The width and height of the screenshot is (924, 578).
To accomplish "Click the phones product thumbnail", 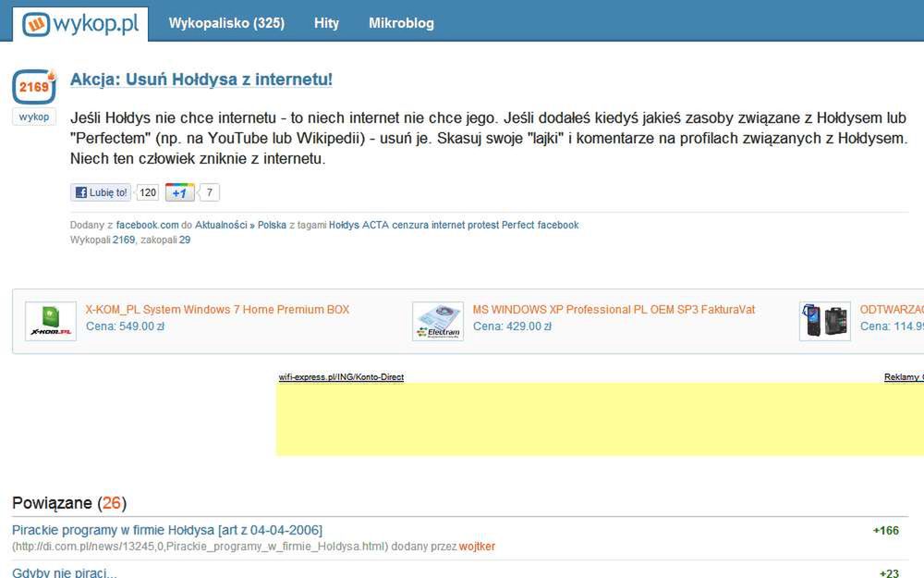I will [825, 322].
